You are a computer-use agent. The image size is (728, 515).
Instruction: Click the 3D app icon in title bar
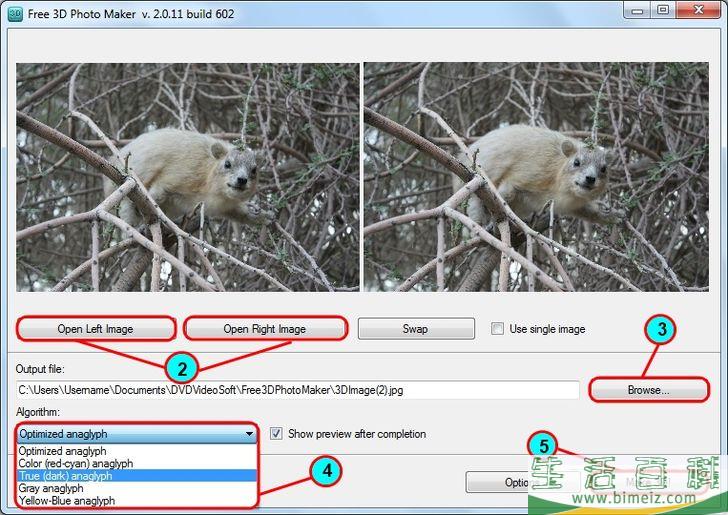click(15, 14)
